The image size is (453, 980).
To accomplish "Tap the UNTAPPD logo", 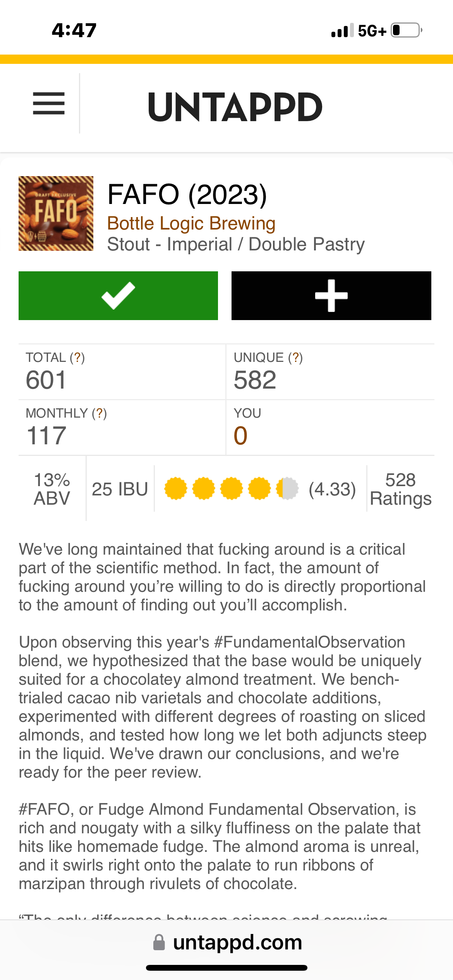I will point(235,107).
